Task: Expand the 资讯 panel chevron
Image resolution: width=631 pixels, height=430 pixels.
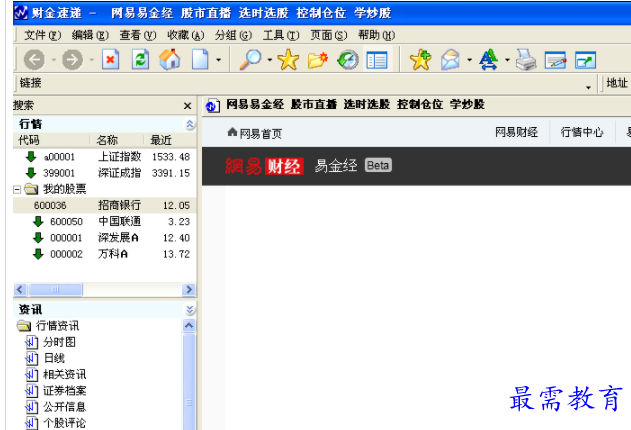Action: pos(190,309)
